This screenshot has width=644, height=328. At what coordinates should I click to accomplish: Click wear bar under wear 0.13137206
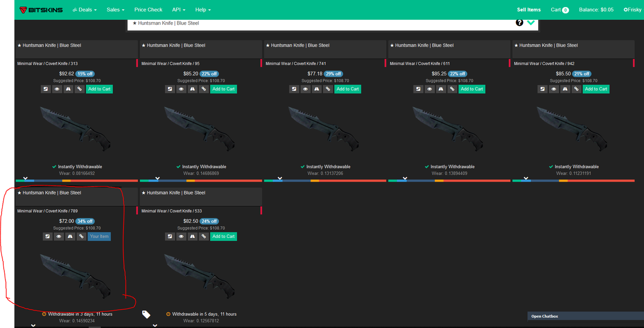325,180
